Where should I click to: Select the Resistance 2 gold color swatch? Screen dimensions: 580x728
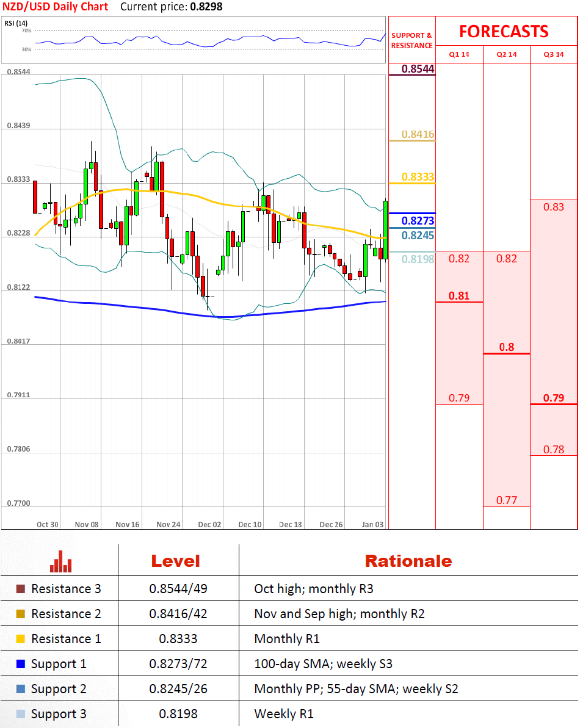(x=21, y=614)
